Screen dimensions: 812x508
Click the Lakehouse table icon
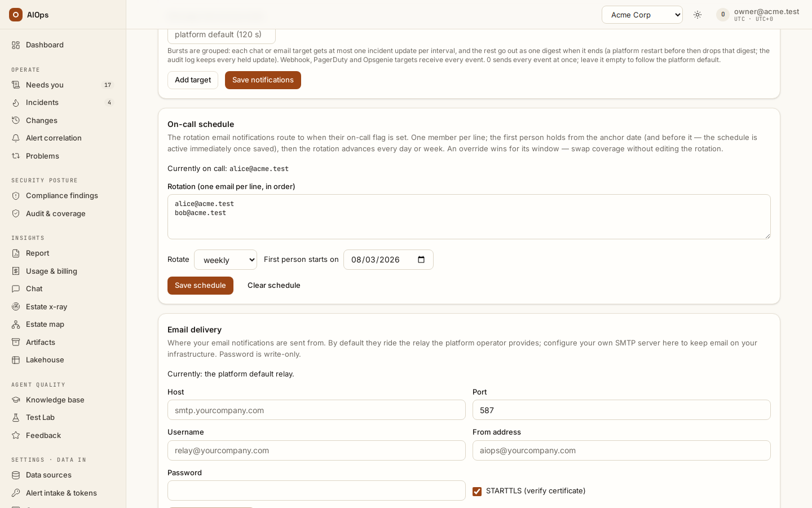tap(16, 360)
